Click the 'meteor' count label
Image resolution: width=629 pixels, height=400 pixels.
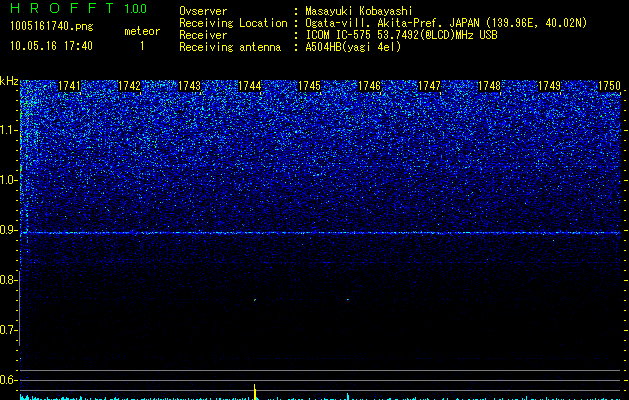click(x=142, y=31)
